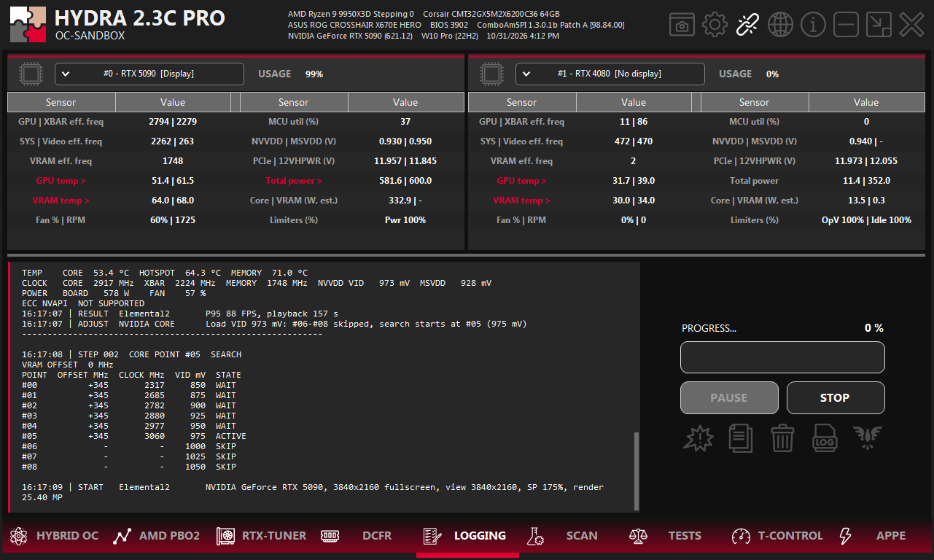Viewport: 934px width, 560px height.
Task: Take a screenshot with the camera icon
Action: point(681,25)
